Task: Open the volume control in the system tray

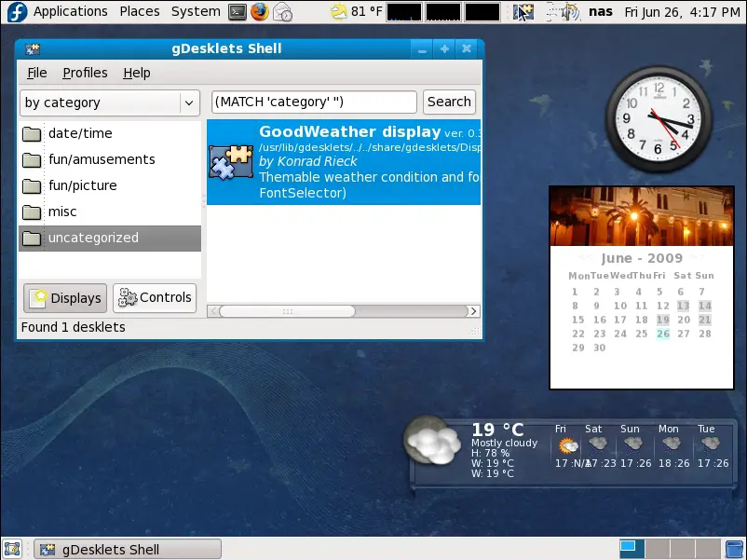Action: pyautogui.click(x=564, y=11)
